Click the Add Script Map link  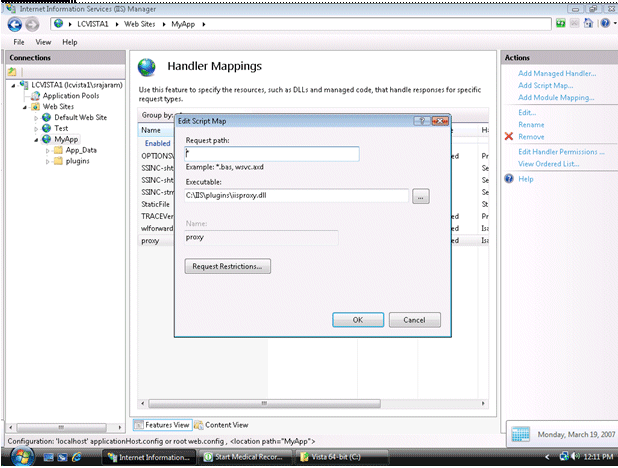[x=545, y=86]
